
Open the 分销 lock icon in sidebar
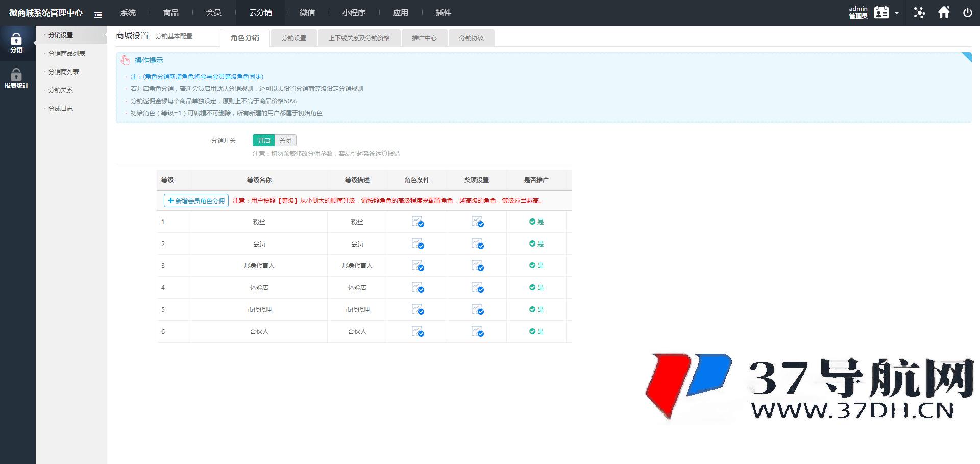pos(16,42)
